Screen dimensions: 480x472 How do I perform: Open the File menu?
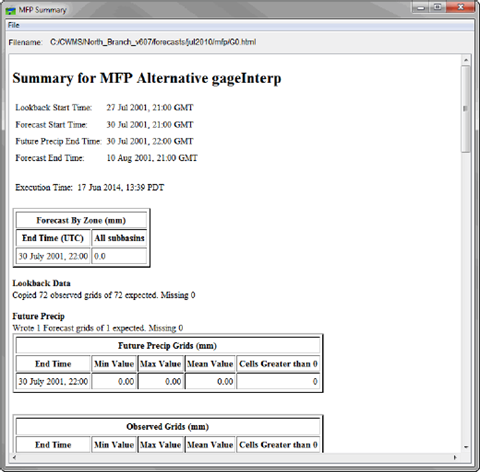point(14,25)
